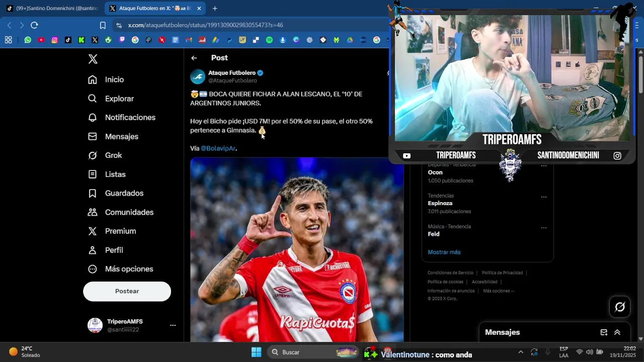Open the TikTok bookmark icon
Screen dimensions: 644x362
coord(68,40)
